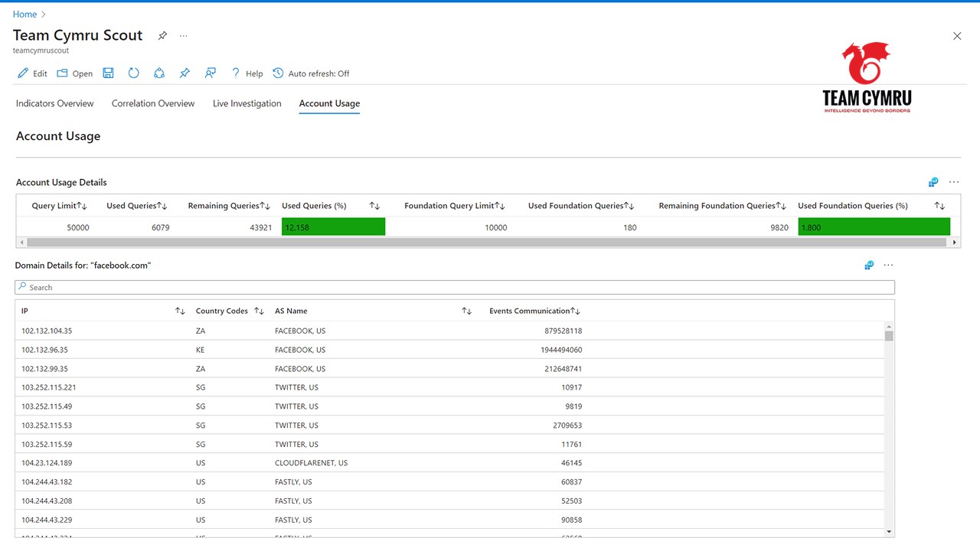The image size is (980, 551).
Task: Click the green 1.800 foundation queries bar
Action: pyautogui.click(x=874, y=227)
